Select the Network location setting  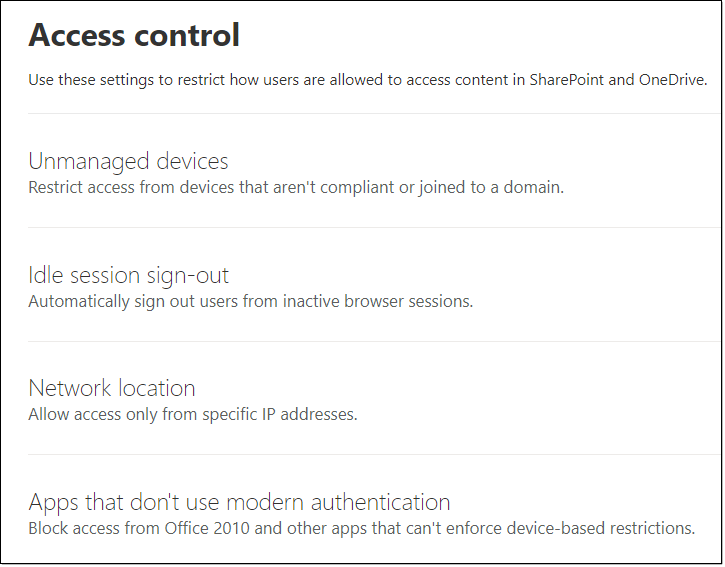tap(111, 388)
